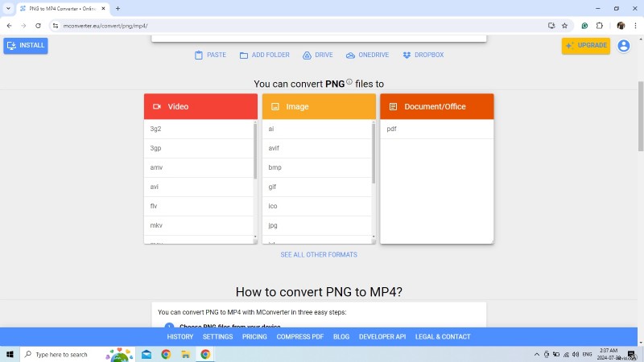This screenshot has height=362, width=644.
Task: Select bmp image format
Action: [317, 167]
